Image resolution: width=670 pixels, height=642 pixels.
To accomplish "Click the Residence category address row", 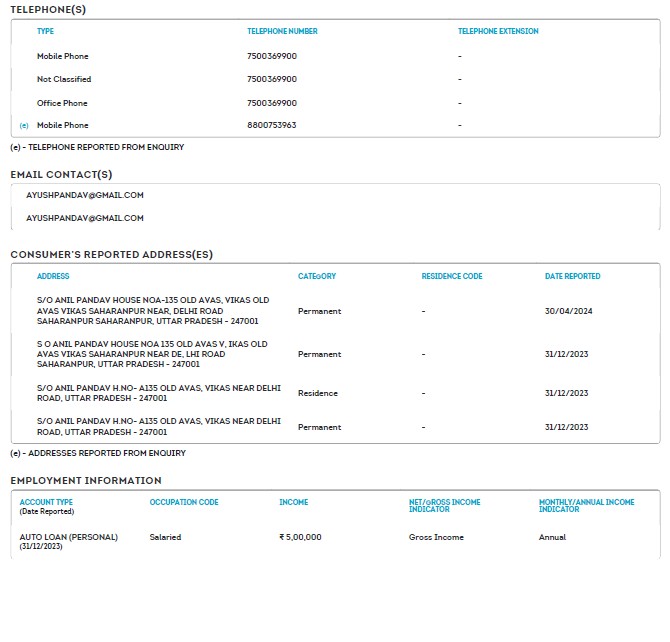I will [x=318, y=393].
